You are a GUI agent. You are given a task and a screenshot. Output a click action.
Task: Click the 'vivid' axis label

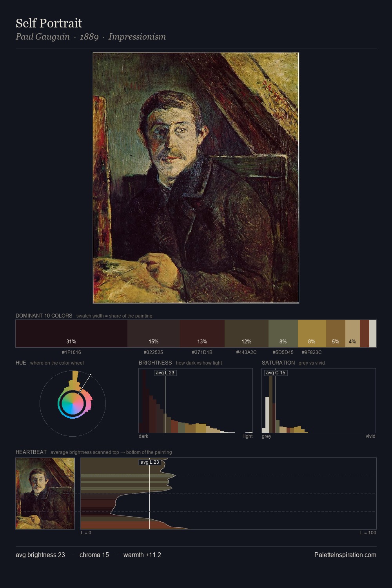click(x=370, y=436)
